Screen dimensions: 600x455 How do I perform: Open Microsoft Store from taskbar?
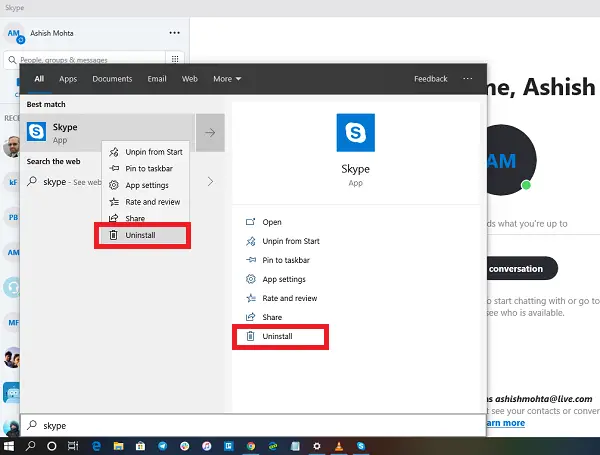point(140,446)
